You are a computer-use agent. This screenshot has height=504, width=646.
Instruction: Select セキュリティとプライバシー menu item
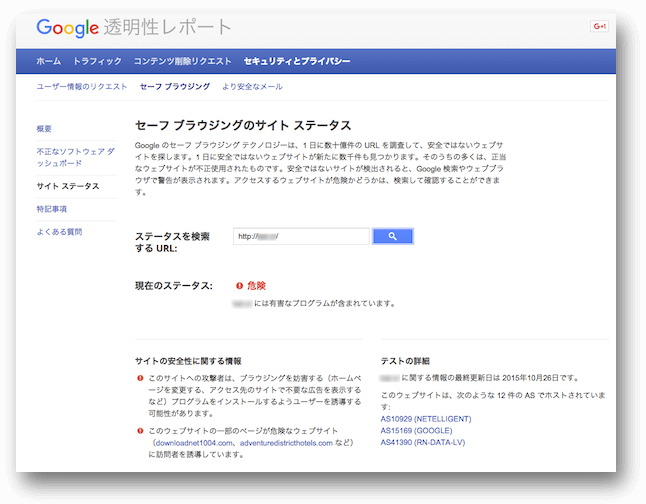click(x=297, y=61)
